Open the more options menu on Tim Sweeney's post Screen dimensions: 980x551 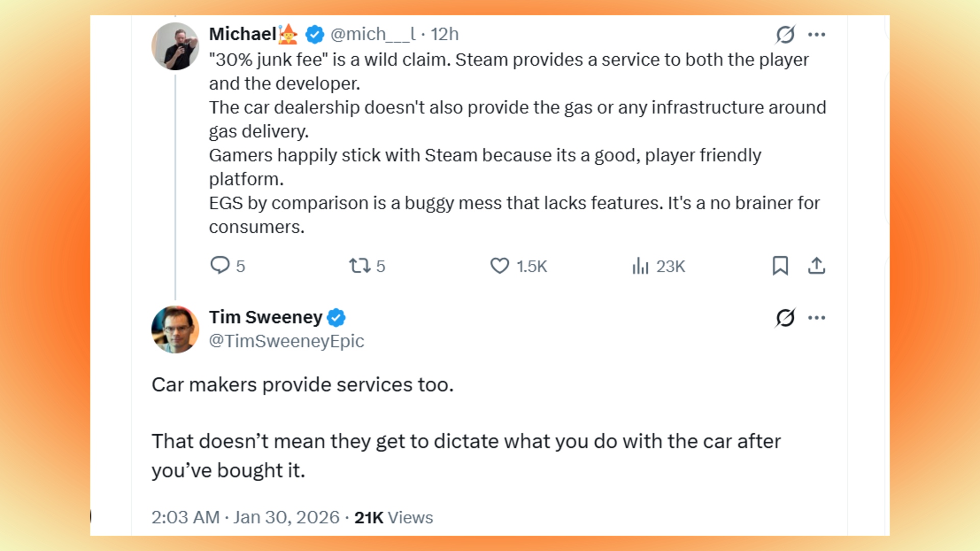point(817,317)
